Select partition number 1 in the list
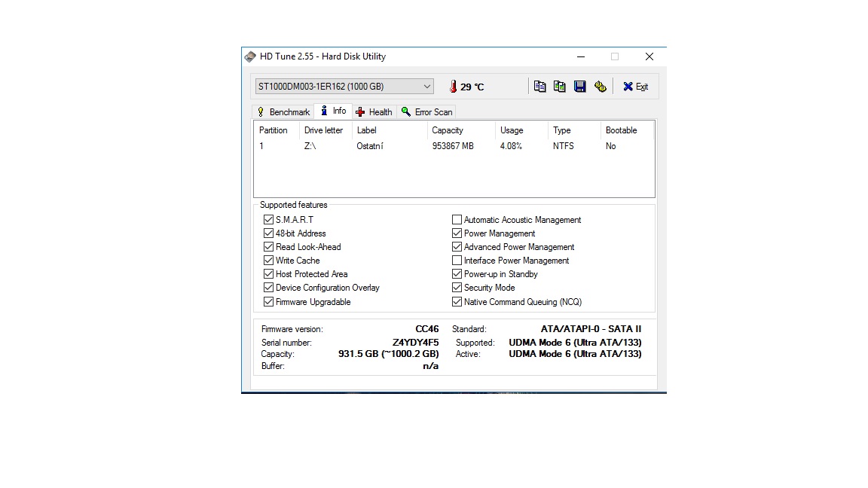 point(261,146)
